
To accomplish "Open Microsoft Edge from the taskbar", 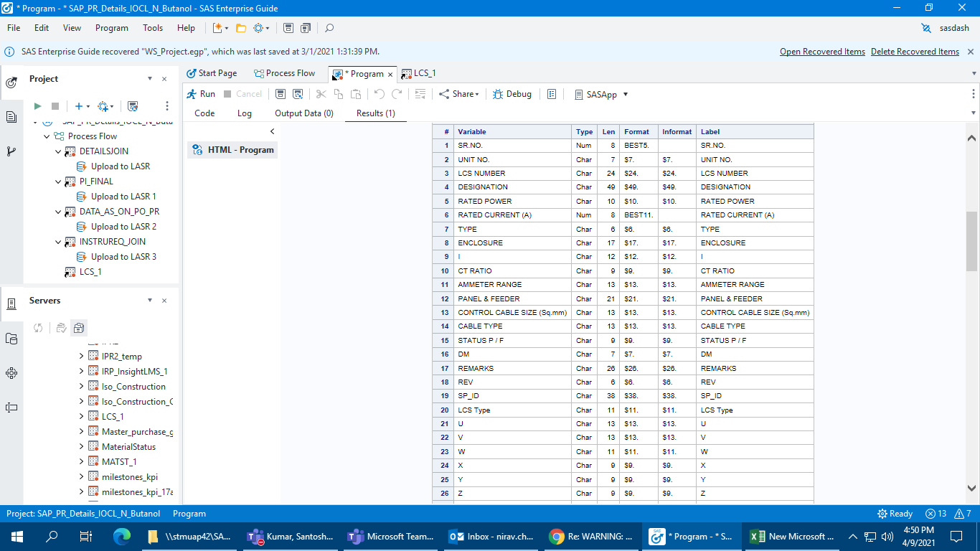I will (121, 536).
